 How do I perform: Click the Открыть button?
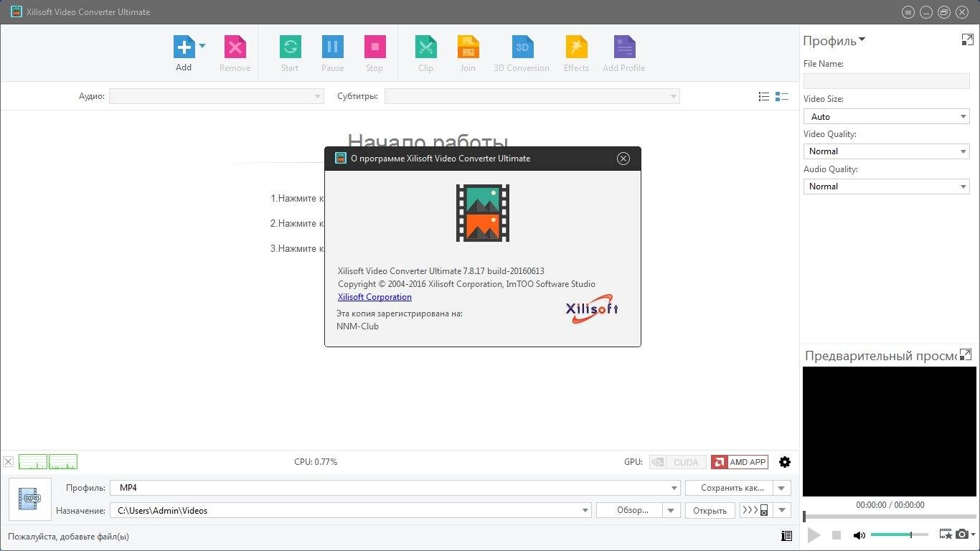click(710, 511)
